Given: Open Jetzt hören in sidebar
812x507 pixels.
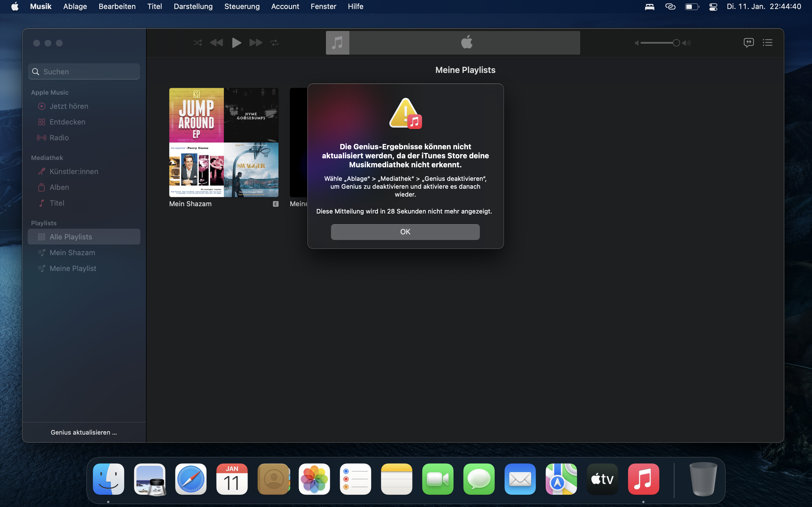Looking at the screenshot, I should (69, 106).
